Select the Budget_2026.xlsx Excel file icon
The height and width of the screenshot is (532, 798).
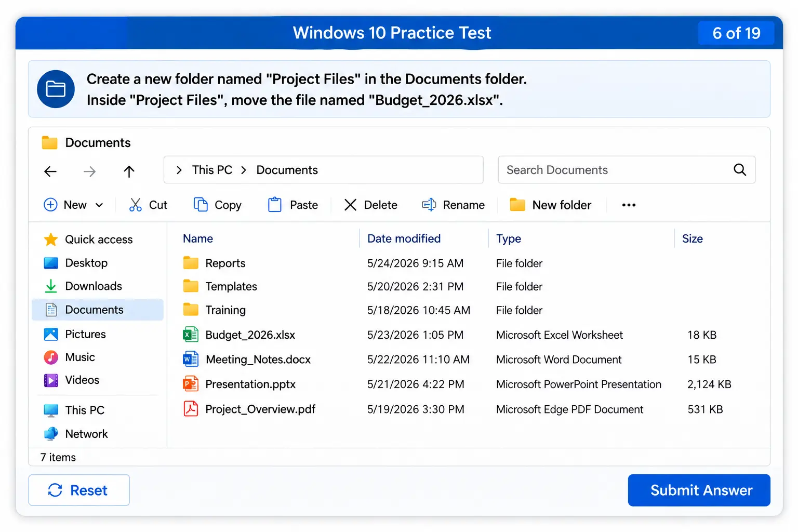pos(191,335)
